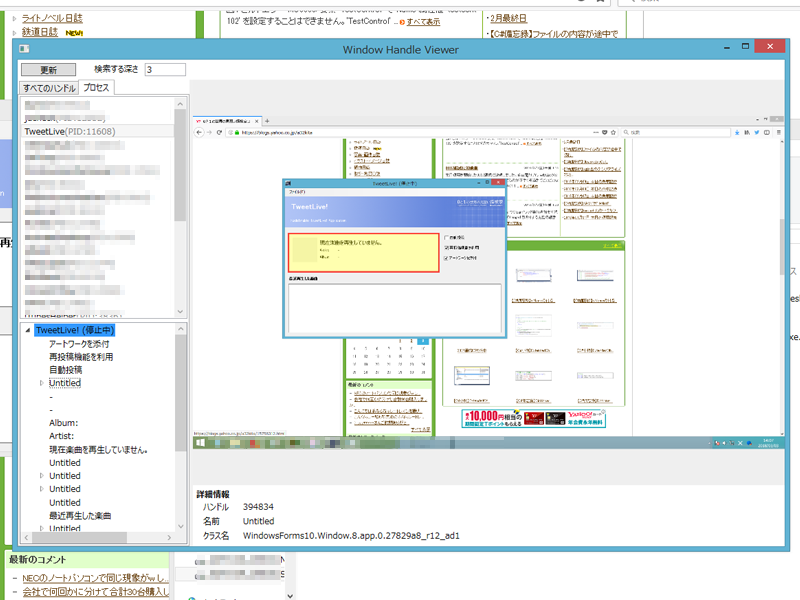The image size is (800, 600).
Task: Open the 【C#備忘録】ファイルの内容 link
Action: tap(553, 34)
